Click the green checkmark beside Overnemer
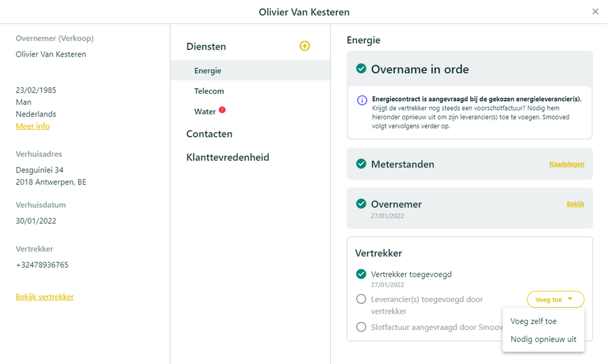The width and height of the screenshot is (607, 364). click(x=361, y=204)
